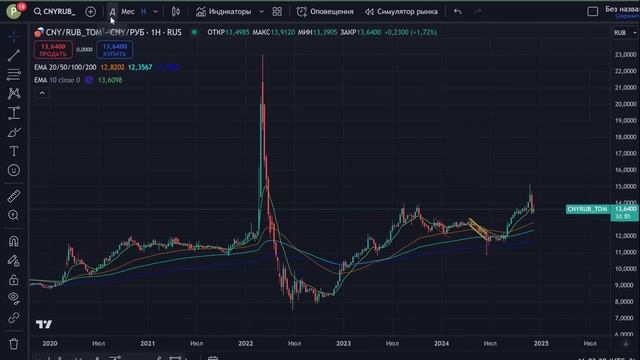The image size is (640, 360).
Task: Select the price range projection tool
Action: click(14, 113)
